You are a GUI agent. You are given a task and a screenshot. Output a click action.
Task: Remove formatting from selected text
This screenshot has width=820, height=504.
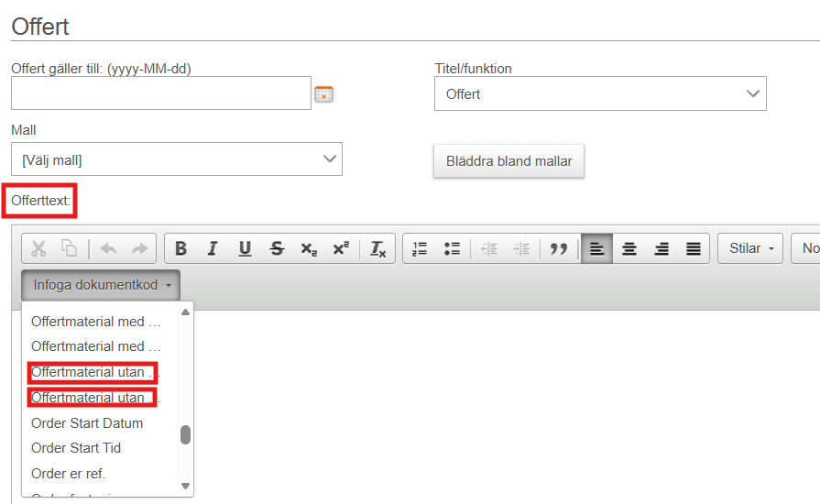378,248
